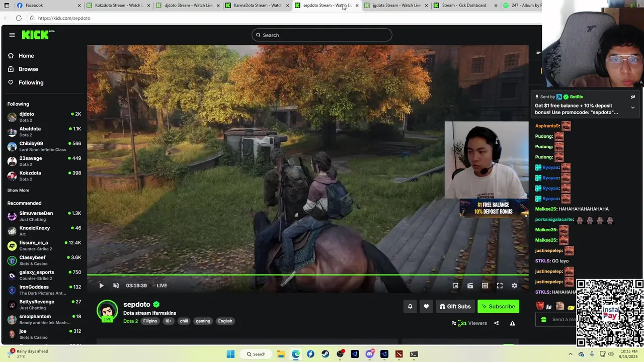Open the Classybeef recommended channel
Screen dimensions: 644x362
coord(44,260)
